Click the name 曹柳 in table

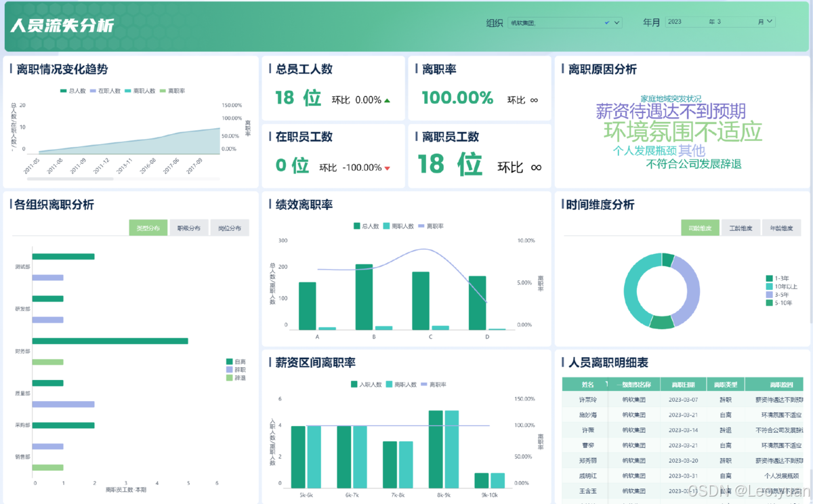(x=588, y=445)
